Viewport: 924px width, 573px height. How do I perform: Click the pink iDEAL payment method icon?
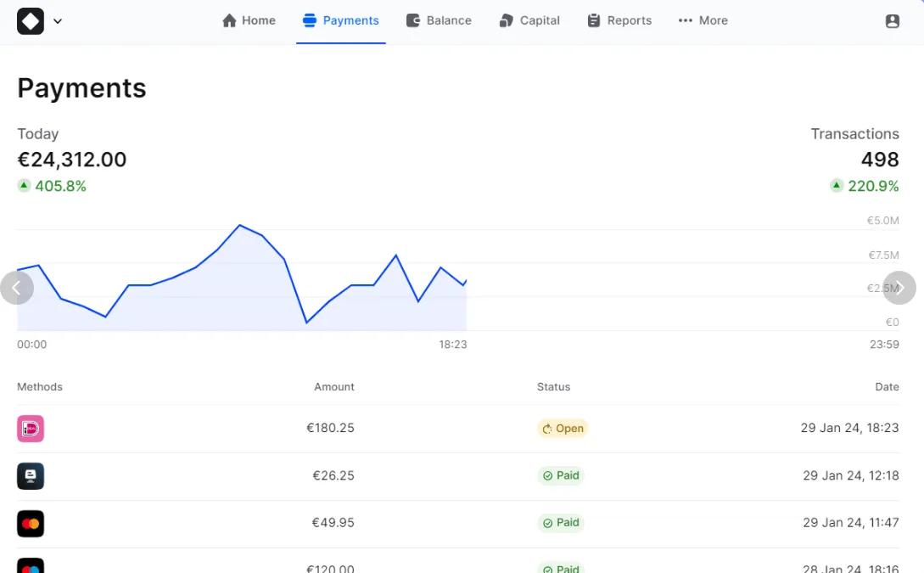pos(31,429)
